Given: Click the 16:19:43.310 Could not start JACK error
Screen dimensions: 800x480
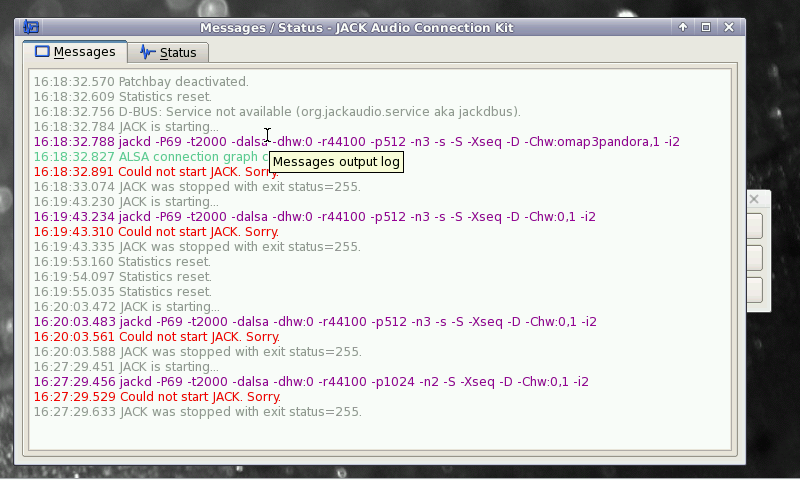Looking at the screenshot, I should (156, 231).
